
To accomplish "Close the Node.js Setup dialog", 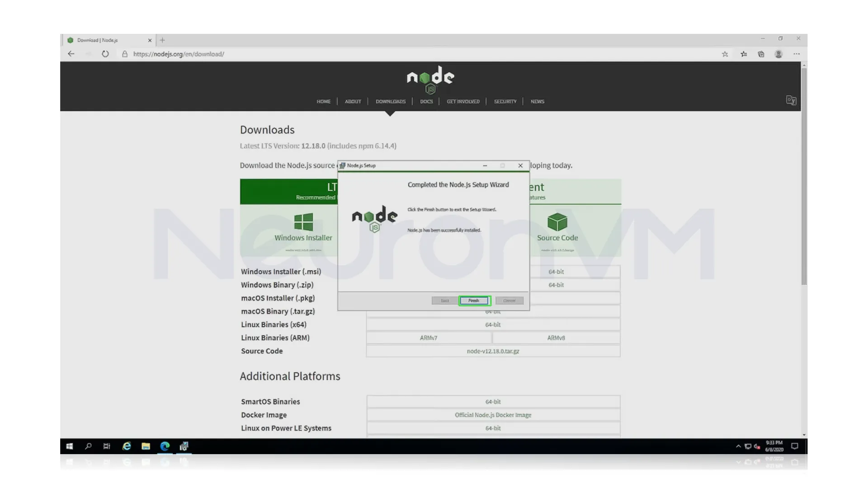I will click(520, 165).
